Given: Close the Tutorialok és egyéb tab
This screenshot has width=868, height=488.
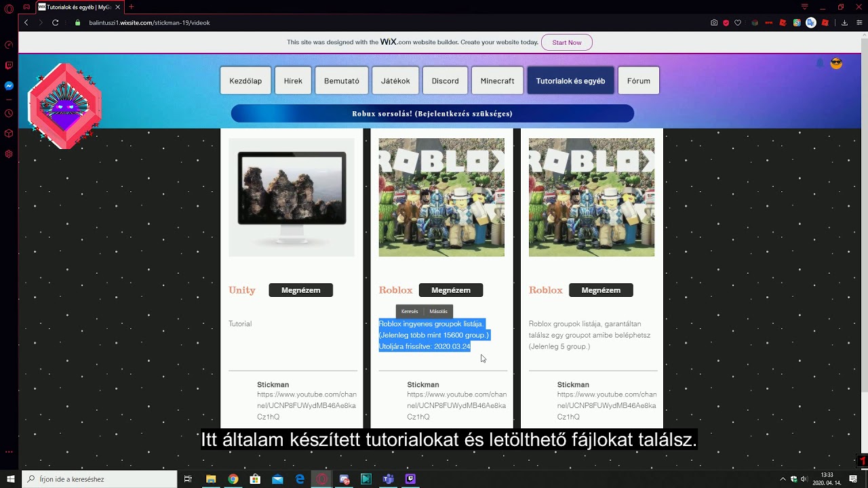Looking at the screenshot, I should [x=118, y=7].
